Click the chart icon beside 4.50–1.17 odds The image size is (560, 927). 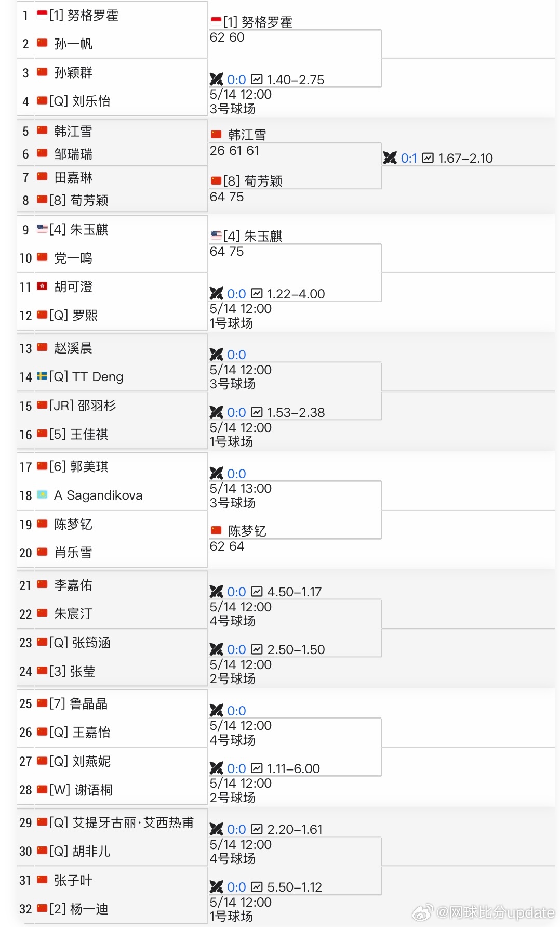click(x=257, y=592)
